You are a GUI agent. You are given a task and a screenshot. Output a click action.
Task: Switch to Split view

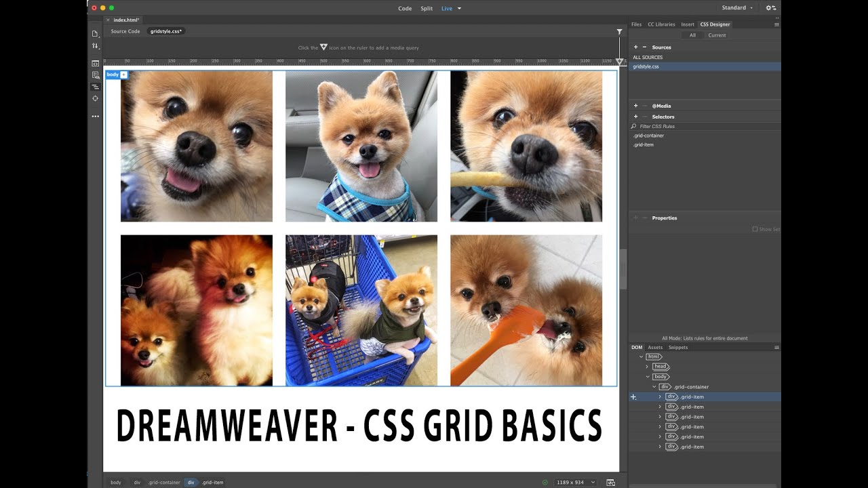point(427,8)
